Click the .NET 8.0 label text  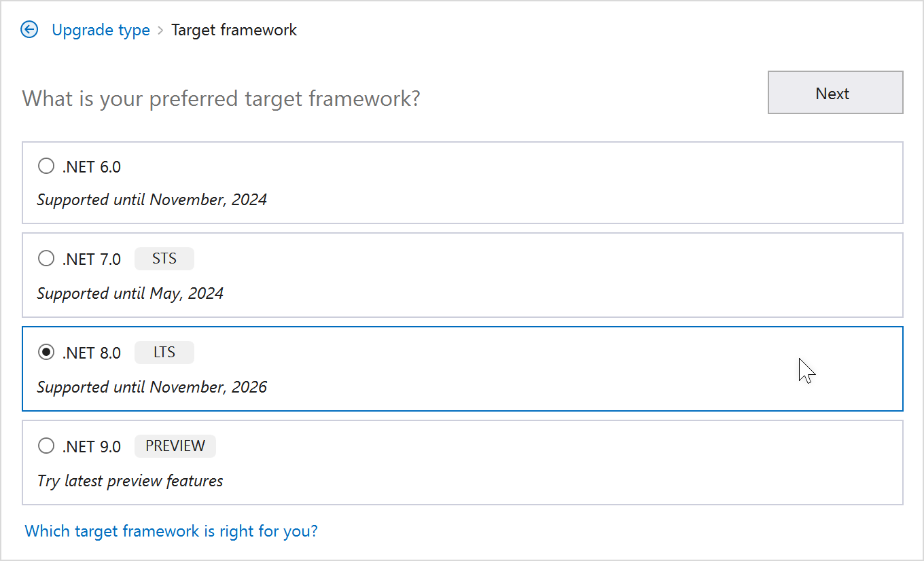tap(92, 353)
